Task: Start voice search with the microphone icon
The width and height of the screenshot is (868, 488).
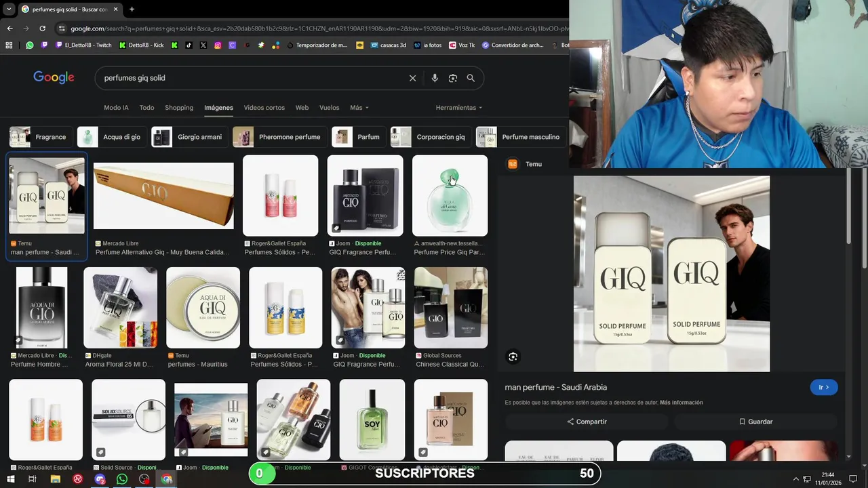Action: pos(435,78)
